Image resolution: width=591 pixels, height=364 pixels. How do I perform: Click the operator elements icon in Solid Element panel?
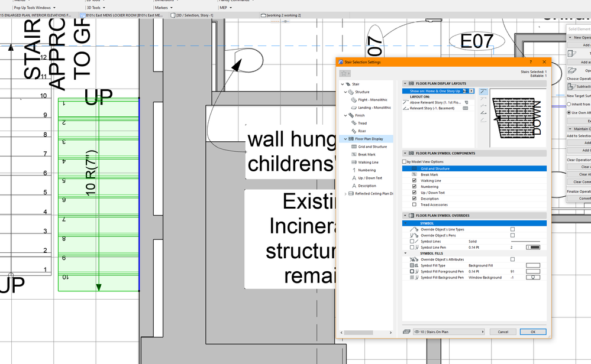click(572, 70)
